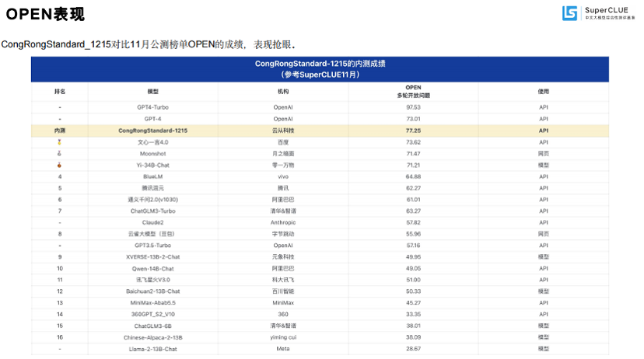
Task: Click the '零一万物' organization cell
Action: pyautogui.click(x=283, y=165)
